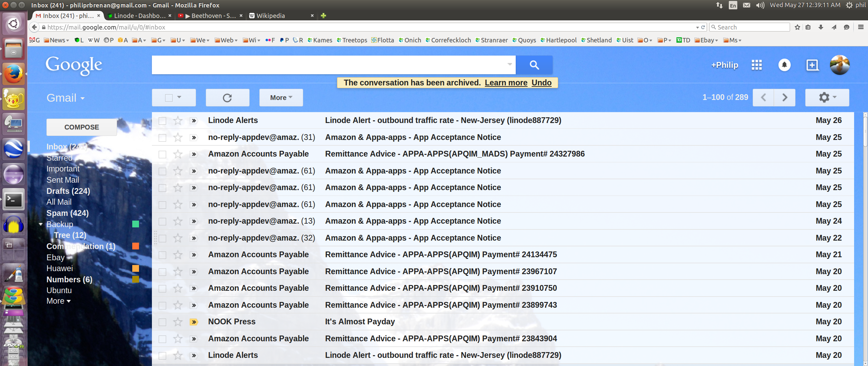Open the Google notifications bell icon

click(784, 65)
